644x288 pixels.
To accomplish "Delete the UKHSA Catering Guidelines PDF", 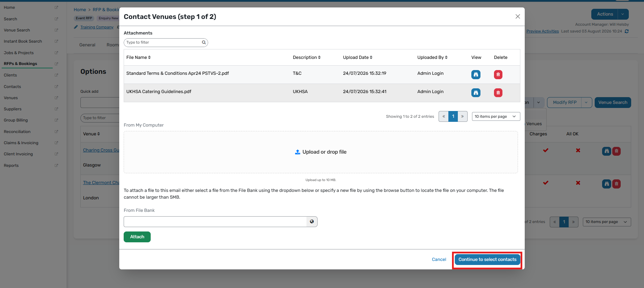I will coord(498,93).
